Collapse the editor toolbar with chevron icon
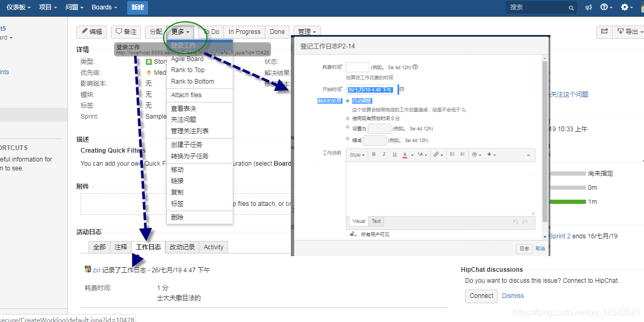Screen dimensions: 644x322 tap(528, 155)
